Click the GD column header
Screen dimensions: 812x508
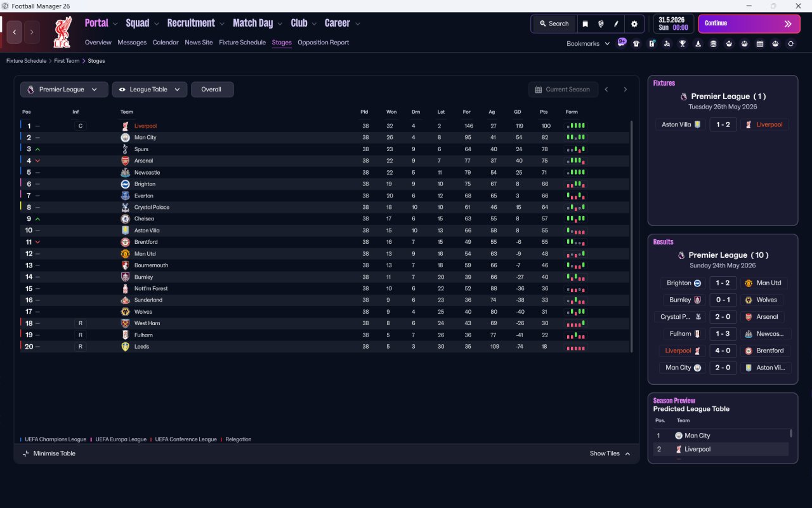pyautogui.click(x=518, y=112)
